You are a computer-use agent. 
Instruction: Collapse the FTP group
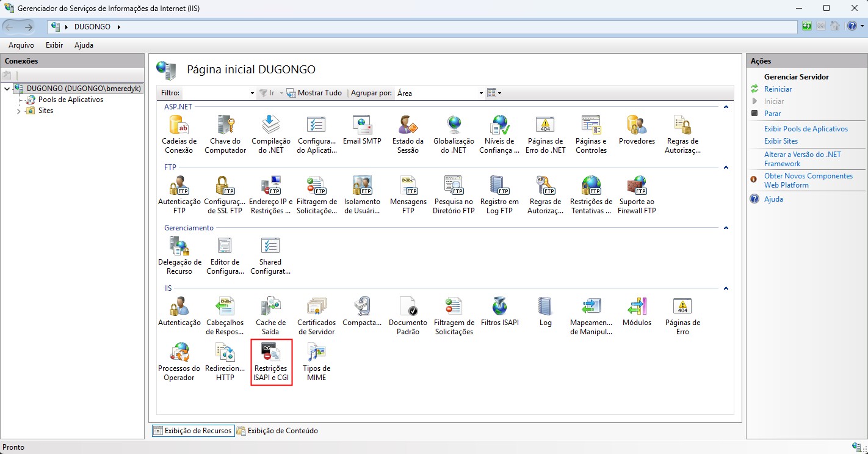pyautogui.click(x=726, y=167)
